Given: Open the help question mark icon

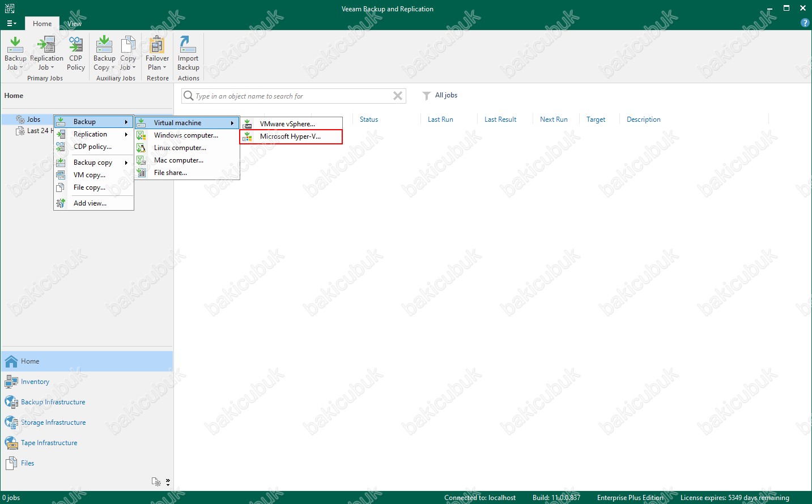Looking at the screenshot, I should [805, 23].
